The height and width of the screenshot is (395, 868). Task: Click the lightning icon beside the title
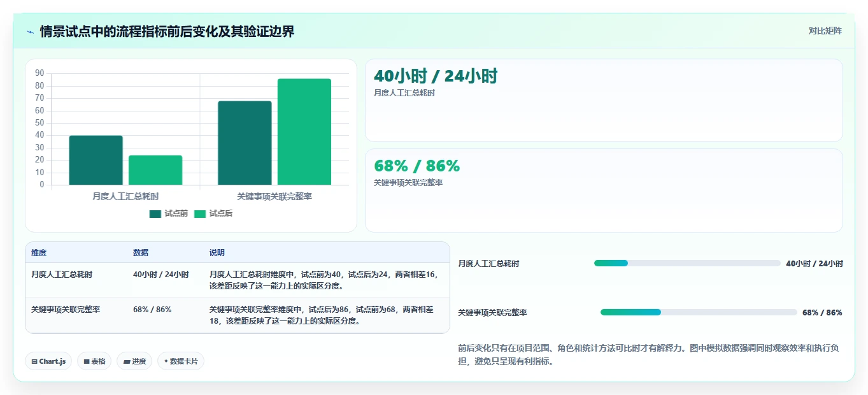click(x=31, y=32)
